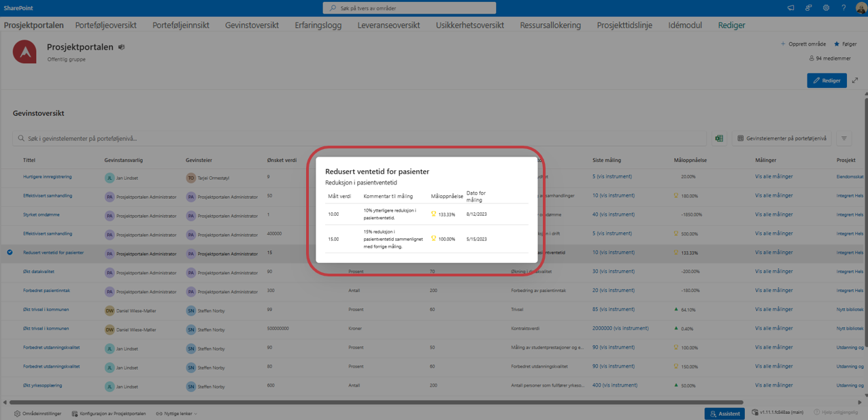Click the 8/12/2023 date in the popup
The image size is (868, 420).
pos(477,214)
